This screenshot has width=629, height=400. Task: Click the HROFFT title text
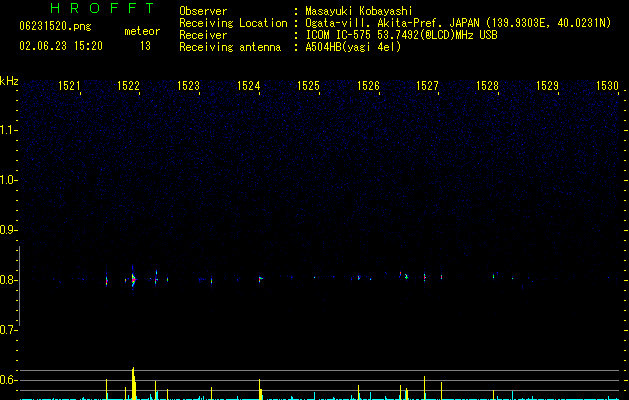pyautogui.click(x=102, y=8)
